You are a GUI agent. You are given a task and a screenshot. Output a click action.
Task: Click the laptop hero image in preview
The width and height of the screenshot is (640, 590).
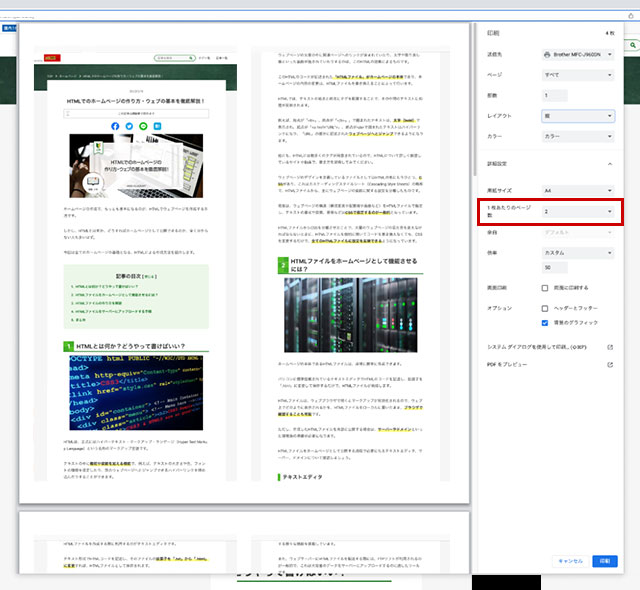pos(136,166)
